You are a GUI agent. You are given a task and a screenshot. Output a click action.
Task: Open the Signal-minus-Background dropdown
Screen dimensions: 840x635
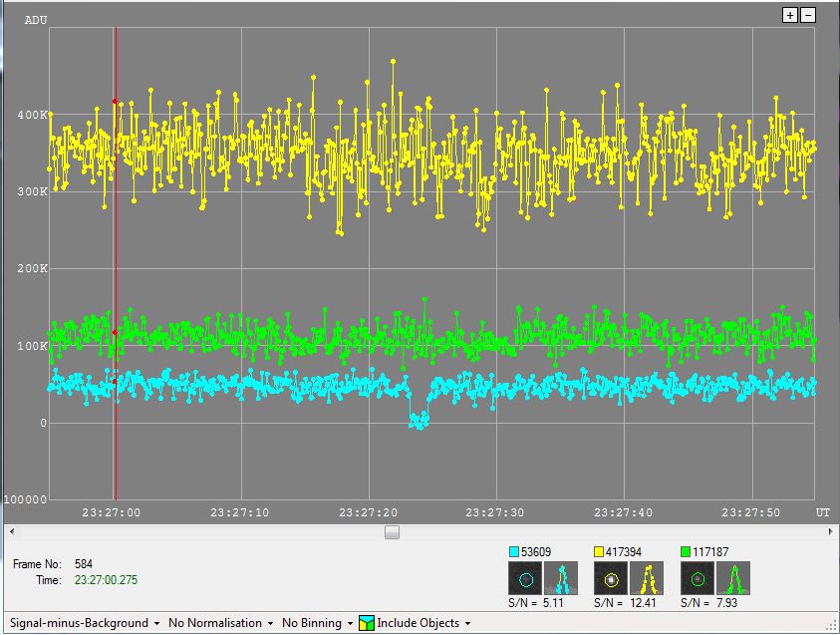point(85,623)
